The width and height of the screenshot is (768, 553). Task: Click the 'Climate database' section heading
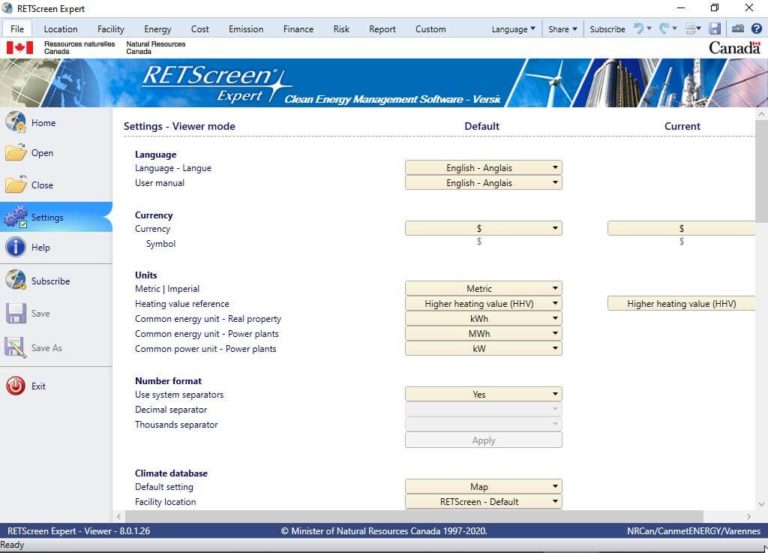coord(171,473)
